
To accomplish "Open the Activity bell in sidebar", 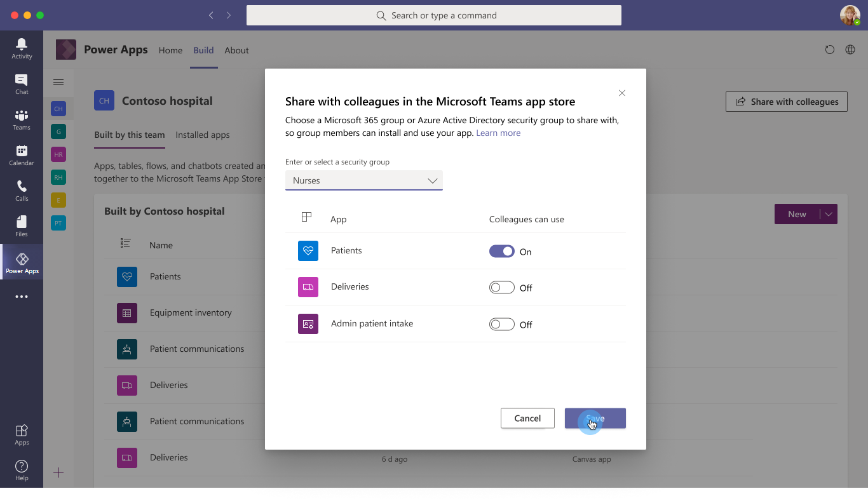I will (22, 48).
